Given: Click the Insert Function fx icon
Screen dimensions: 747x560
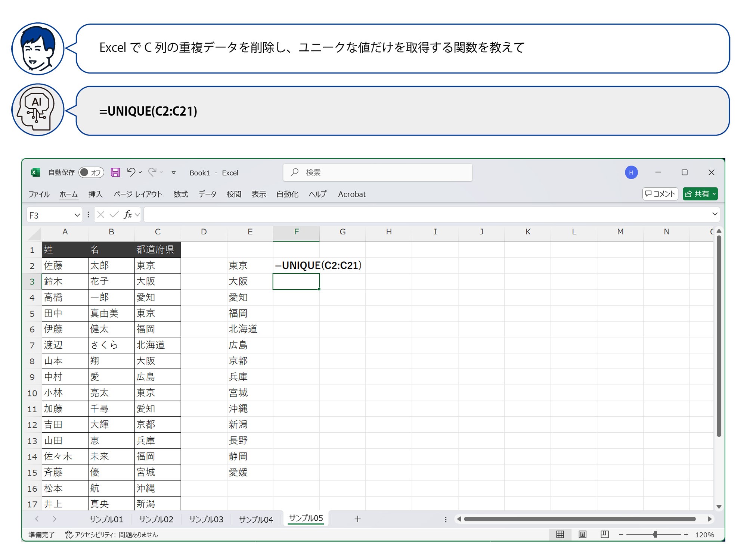Looking at the screenshot, I should [128, 215].
